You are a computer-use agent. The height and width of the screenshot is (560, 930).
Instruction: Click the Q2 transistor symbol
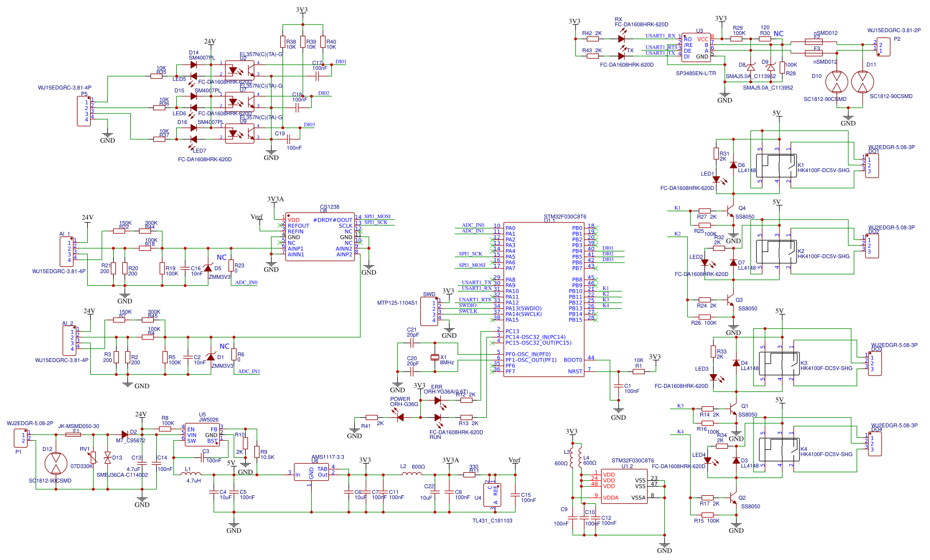(734, 499)
